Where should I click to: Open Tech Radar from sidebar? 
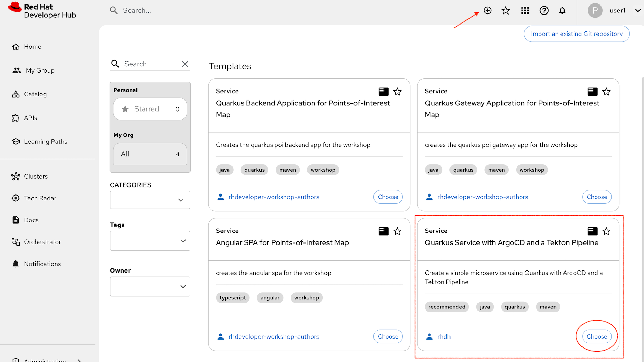[40, 198]
